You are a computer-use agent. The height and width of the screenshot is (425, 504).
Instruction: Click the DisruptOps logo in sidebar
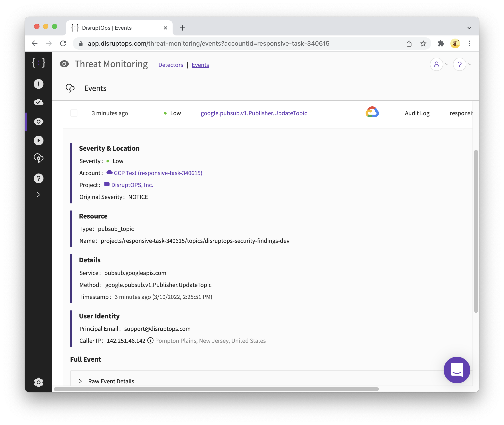pyautogui.click(x=39, y=63)
